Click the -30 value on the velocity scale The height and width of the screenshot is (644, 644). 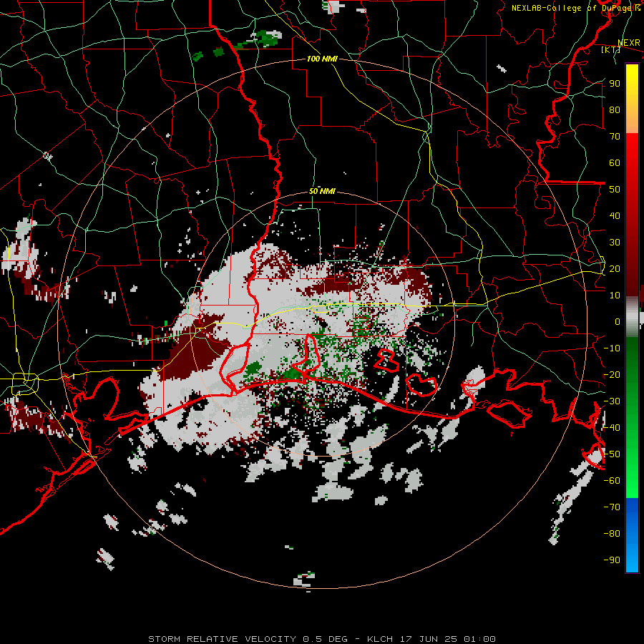(x=612, y=401)
